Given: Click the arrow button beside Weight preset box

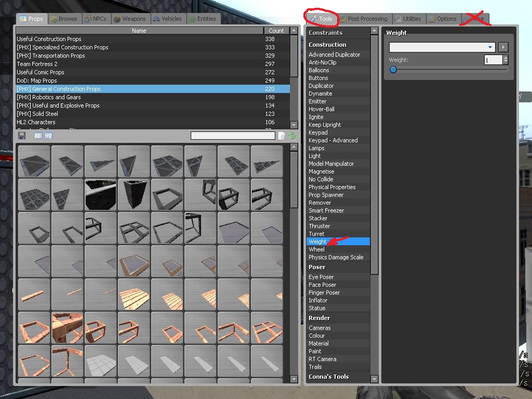Looking at the screenshot, I should 503,47.
